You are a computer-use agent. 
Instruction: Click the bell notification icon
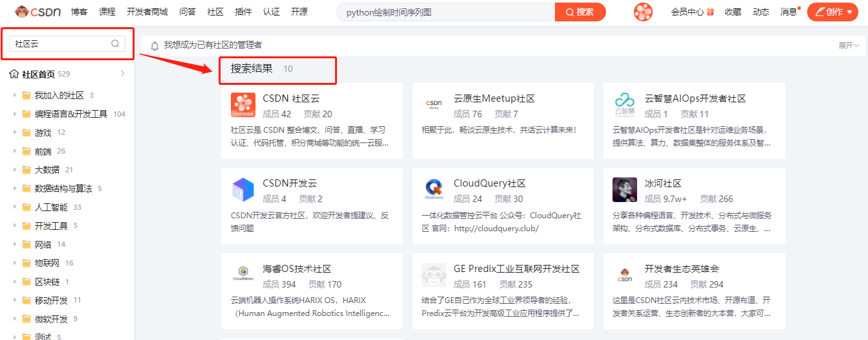coord(155,46)
